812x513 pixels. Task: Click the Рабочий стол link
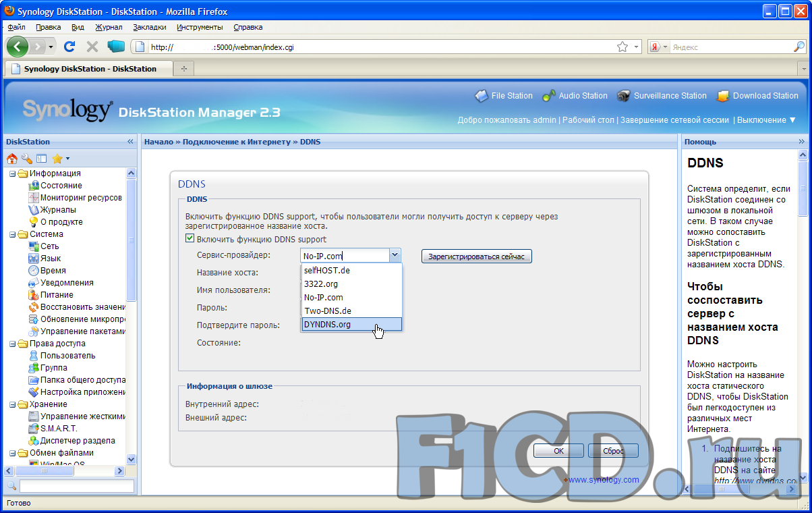(588, 120)
